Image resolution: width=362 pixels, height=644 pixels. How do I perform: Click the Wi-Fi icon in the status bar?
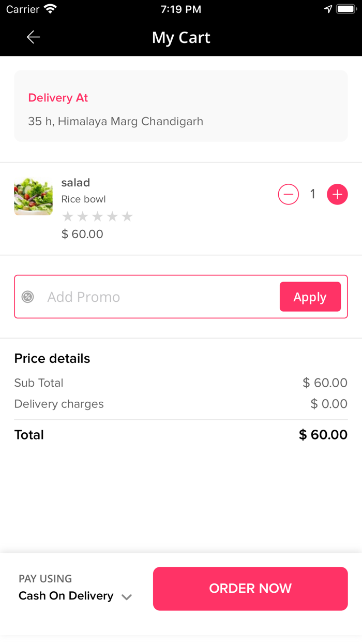click(50, 8)
